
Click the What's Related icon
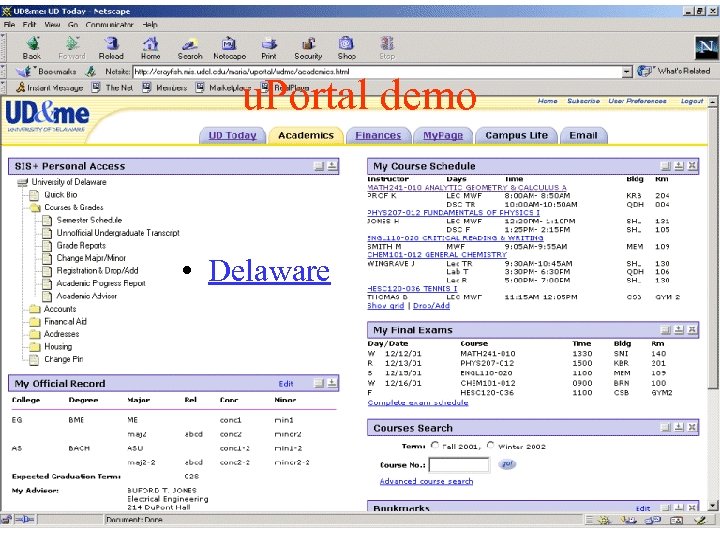tap(644, 71)
